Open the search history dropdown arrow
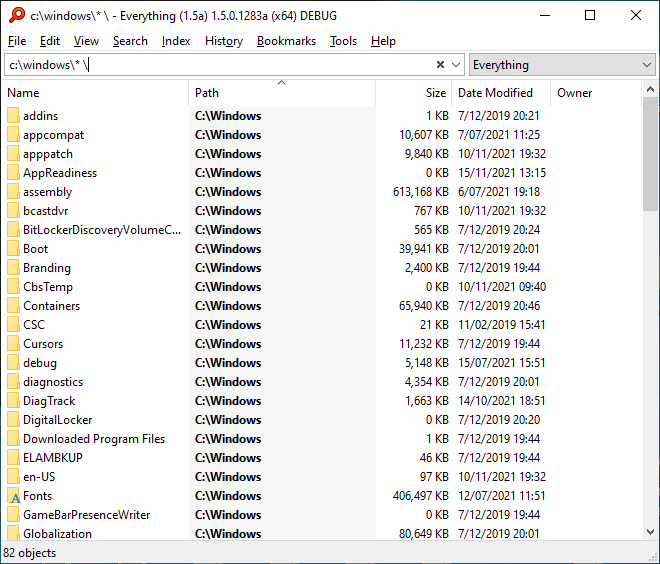Image resolution: width=660 pixels, height=564 pixels. [455, 65]
